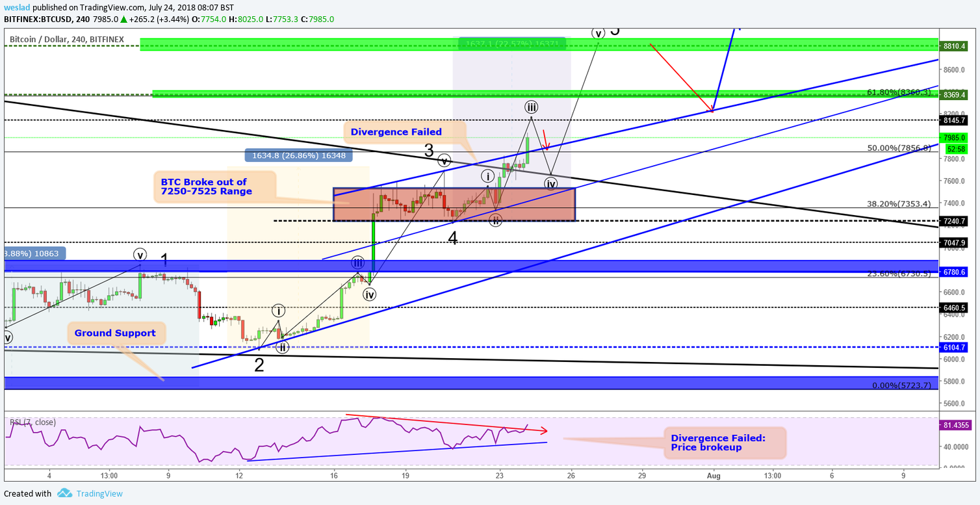Viewport: 980px width, 505px height.
Task: Click the 6000.0 price axis tick
Action: pyautogui.click(x=955, y=359)
